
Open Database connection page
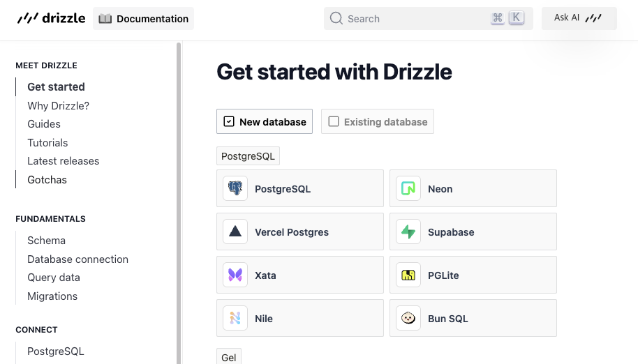(x=77, y=259)
